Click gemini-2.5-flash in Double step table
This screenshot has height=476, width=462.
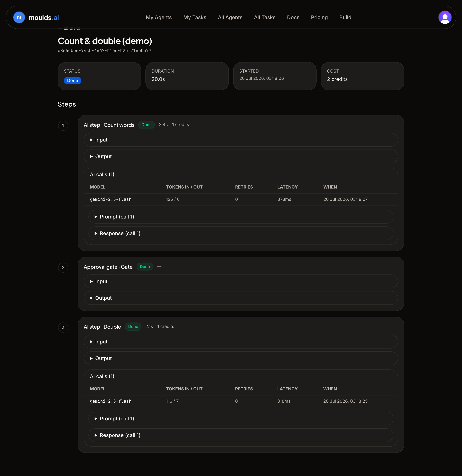(110, 401)
